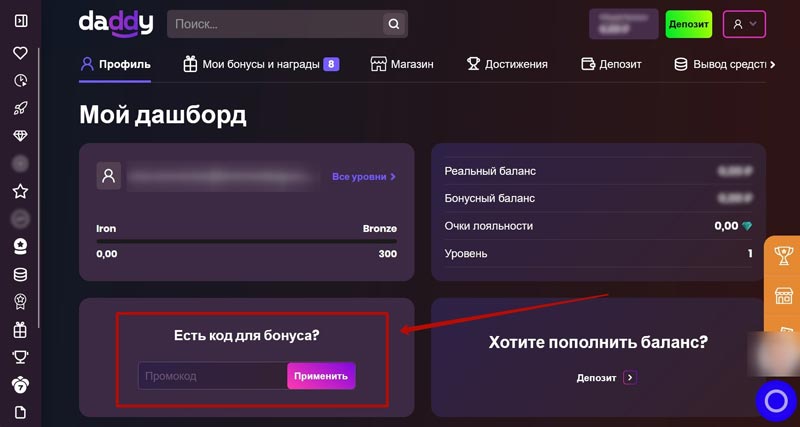The image size is (800, 427).
Task: Open the orange shop side widget
Action: coord(784,296)
